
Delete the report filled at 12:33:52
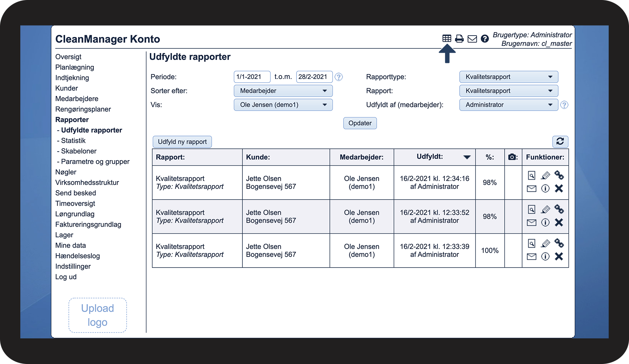(x=559, y=223)
